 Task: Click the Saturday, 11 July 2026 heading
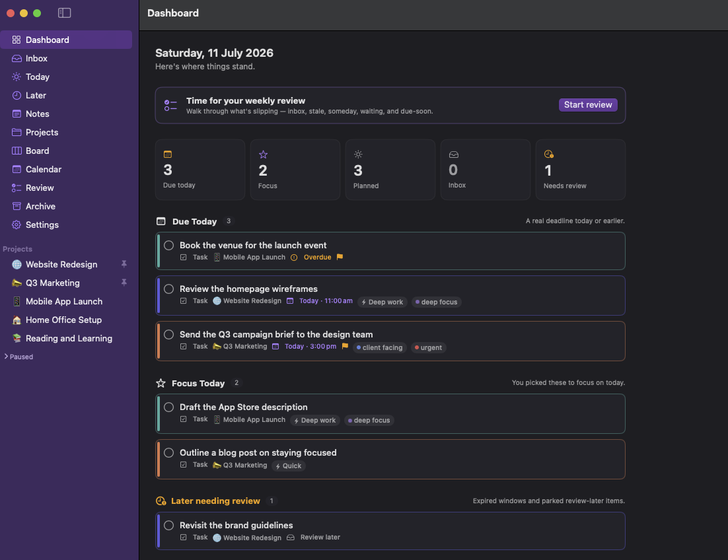click(214, 53)
